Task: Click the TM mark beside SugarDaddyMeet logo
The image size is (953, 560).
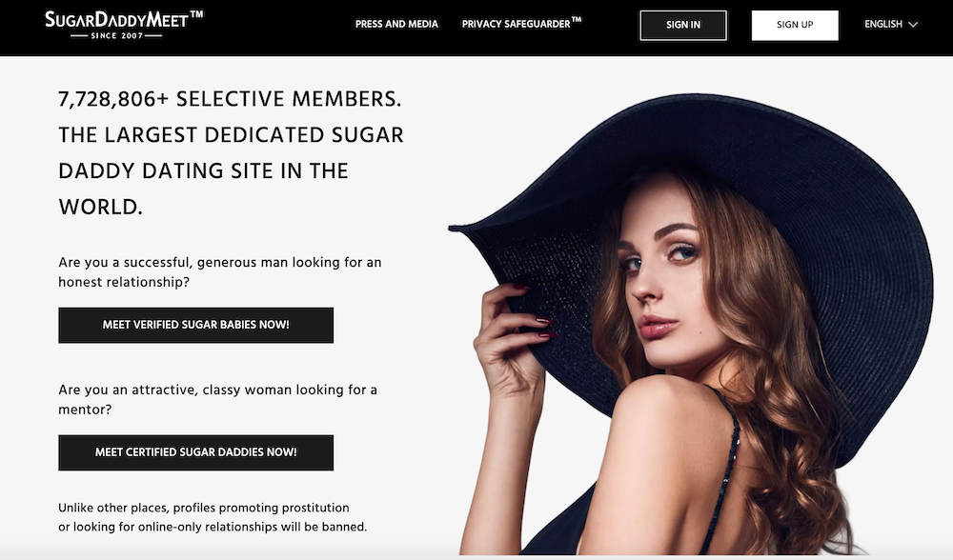Action: click(x=197, y=14)
